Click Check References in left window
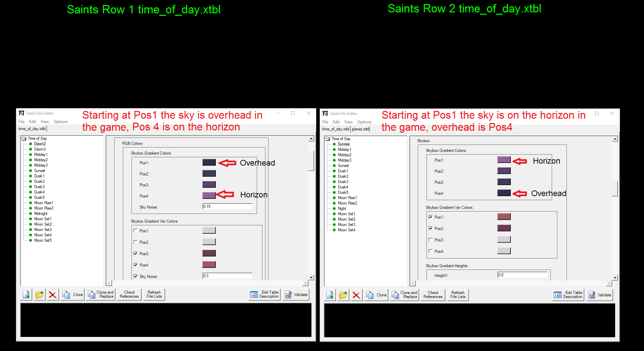Screen dimensions: 644x351 [129, 295]
